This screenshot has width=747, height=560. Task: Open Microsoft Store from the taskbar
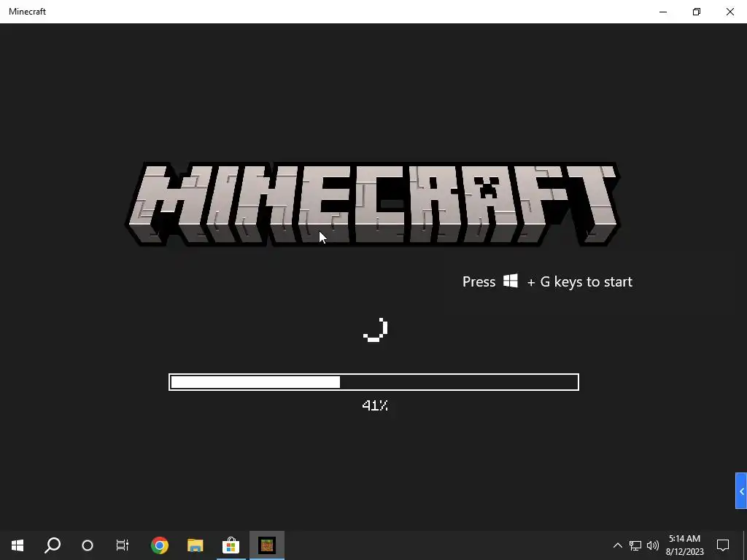click(x=231, y=545)
